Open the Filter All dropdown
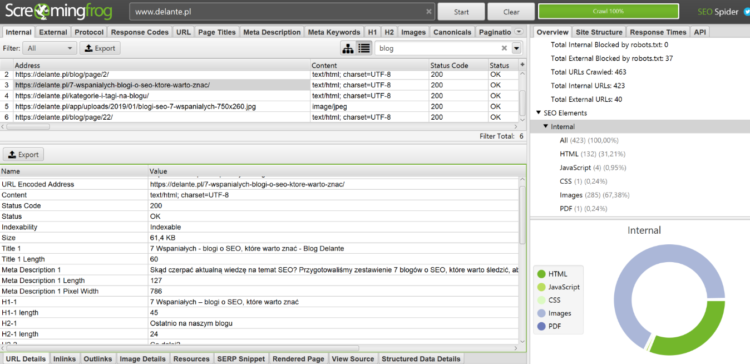750x364 pixels. tap(50, 48)
